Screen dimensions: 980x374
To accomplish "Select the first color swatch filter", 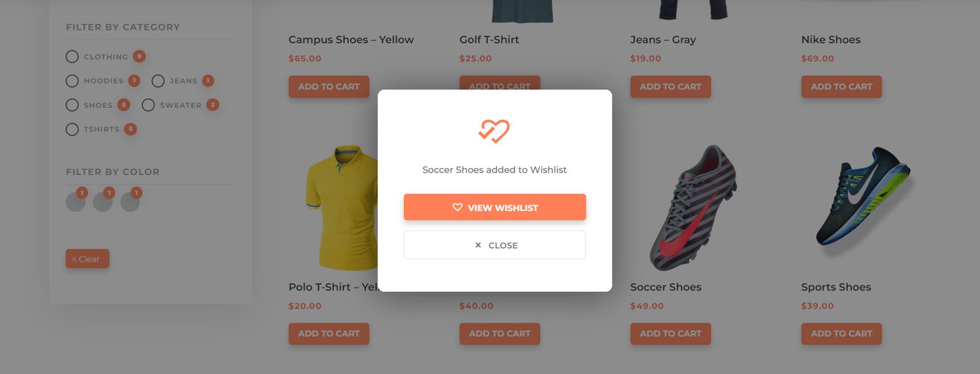I will tap(75, 201).
